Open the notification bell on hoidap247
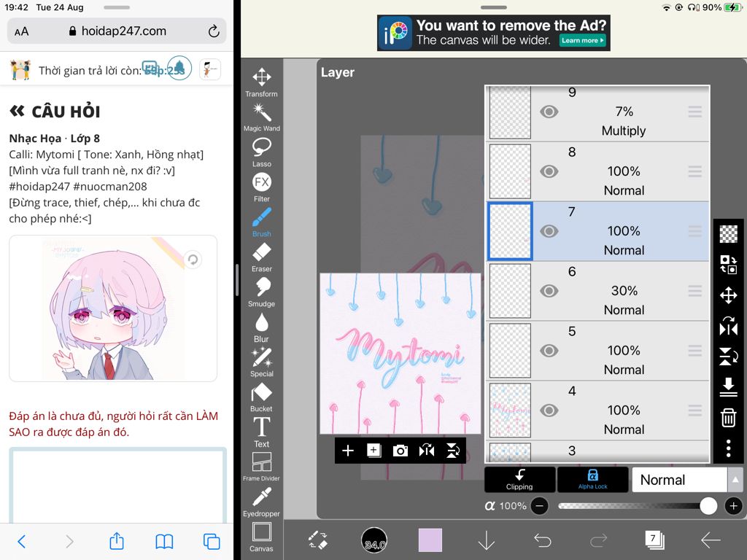Screen dimensions: 747x560 [179, 68]
